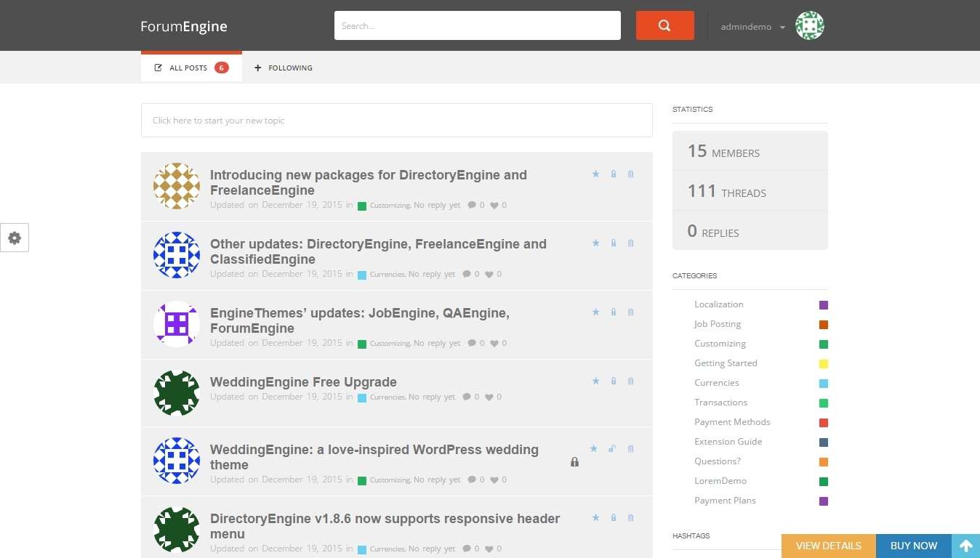Click the admindemo profile avatar

pos(809,26)
